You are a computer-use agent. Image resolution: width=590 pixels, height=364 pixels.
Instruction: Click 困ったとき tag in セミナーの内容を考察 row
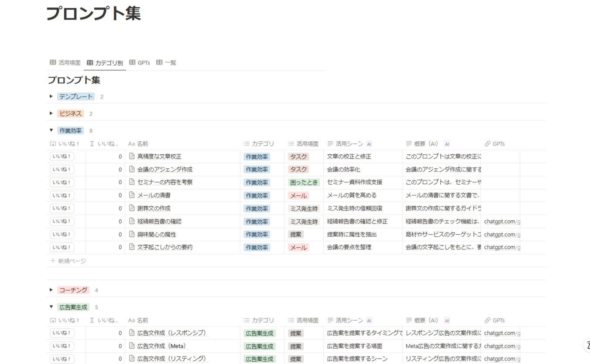click(x=304, y=182)
